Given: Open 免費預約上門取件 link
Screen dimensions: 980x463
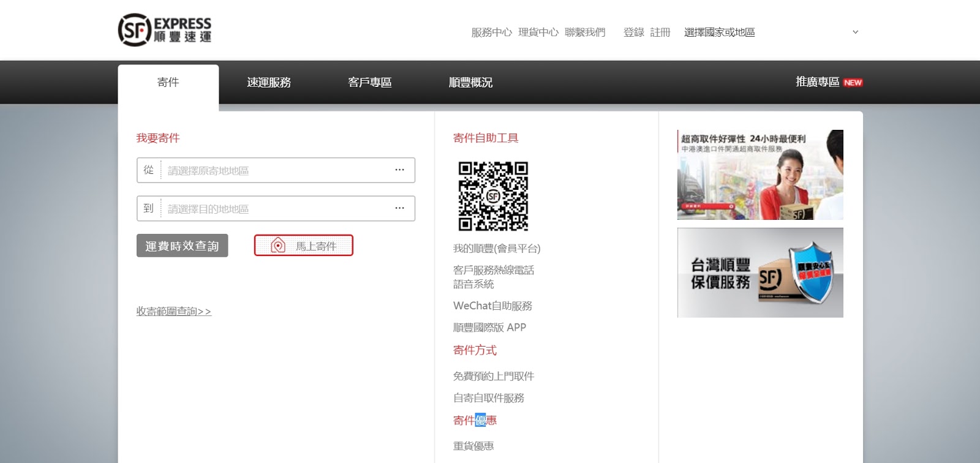Looking at the screenshot, I should pos(494,376).
